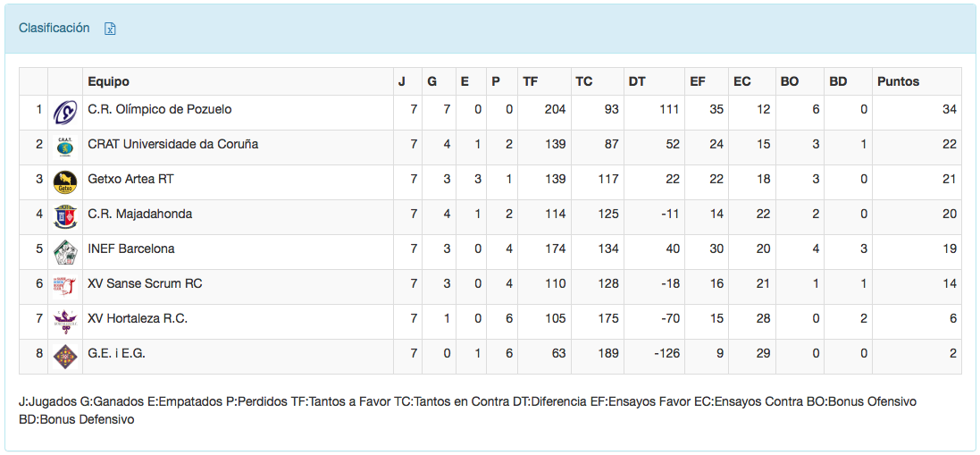Screen dimensions: 980x455
Task: Click the Puntos column header
Action: [x=898, y=81]
